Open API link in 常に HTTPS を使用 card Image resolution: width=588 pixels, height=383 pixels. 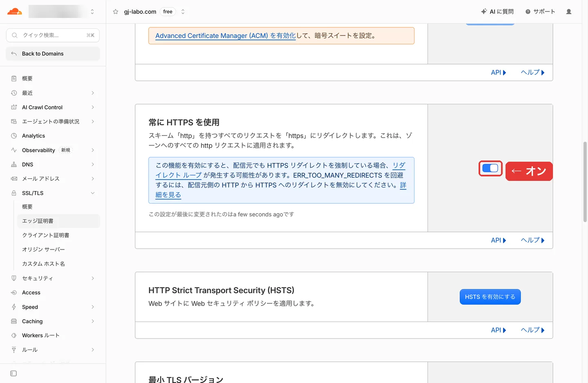point(499,240)
